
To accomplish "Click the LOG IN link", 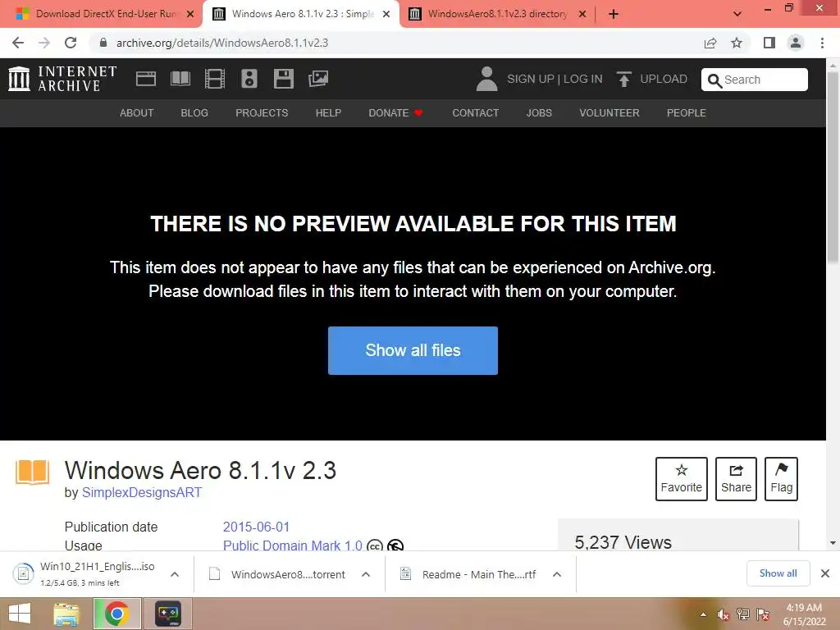I will [583, 79].
